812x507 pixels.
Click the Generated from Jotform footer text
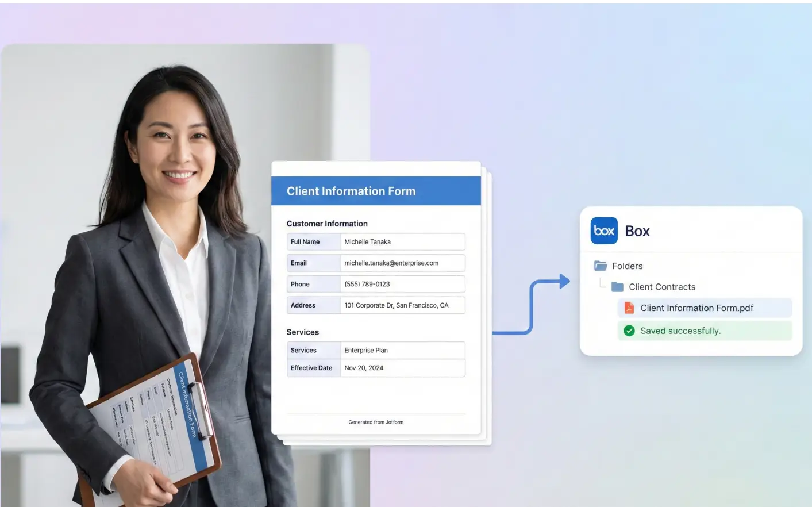[376, 422]
